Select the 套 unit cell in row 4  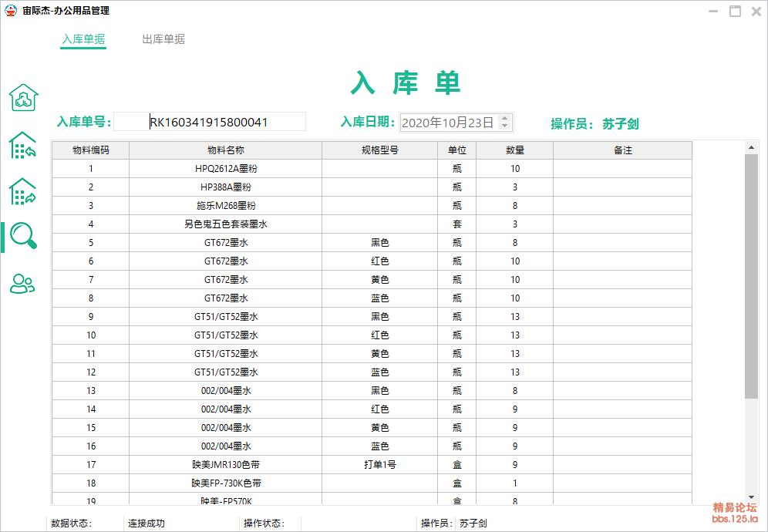click(x=457, y=224)
